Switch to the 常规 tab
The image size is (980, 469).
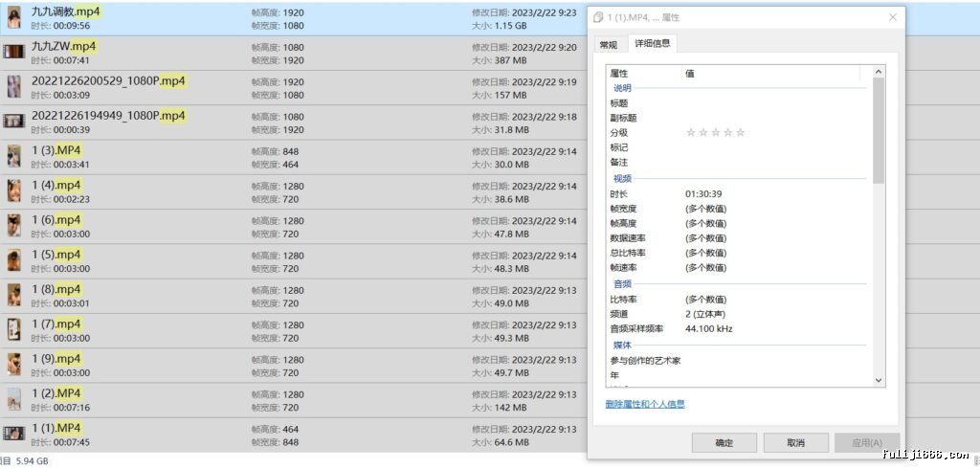608,44
